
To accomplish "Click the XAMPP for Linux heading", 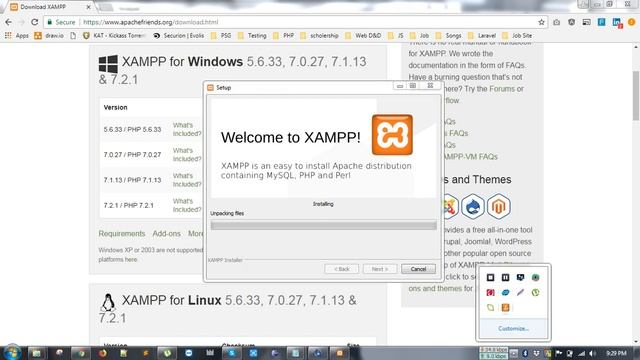I will [228, 309].
